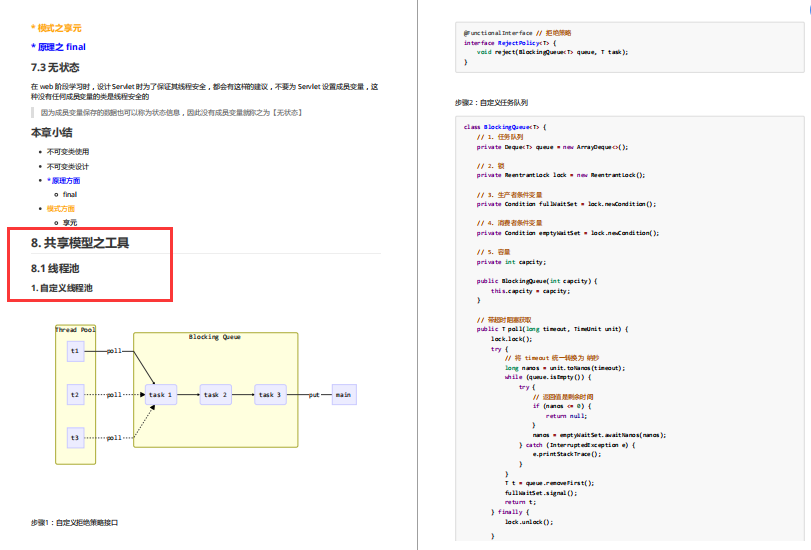Image resolution: width=811 pixels, height=550 pixels.
Task: Click the '// 1. 任务队列' comment
Action: tap(500, 137)
